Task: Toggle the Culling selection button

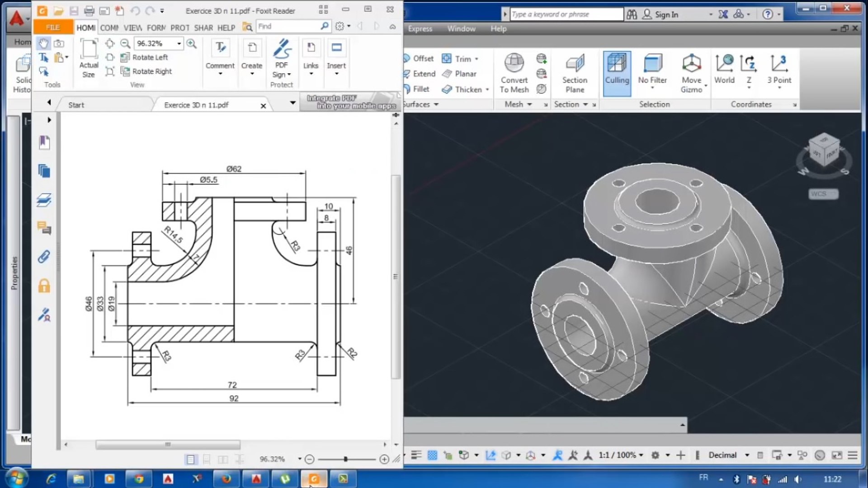Action: (x=617, y=72)
